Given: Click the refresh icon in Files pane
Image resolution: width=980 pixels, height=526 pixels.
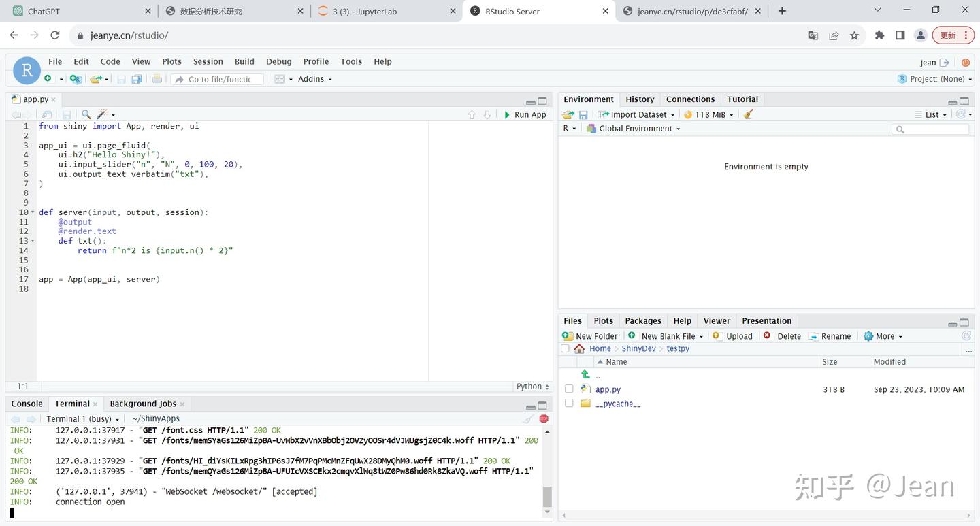Looking at the screenshot, I should pos(966,336).
